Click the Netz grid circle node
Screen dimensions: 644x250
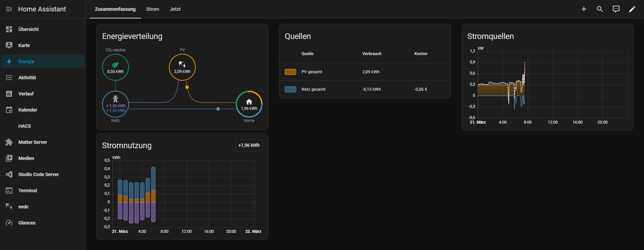click(115, 104)
